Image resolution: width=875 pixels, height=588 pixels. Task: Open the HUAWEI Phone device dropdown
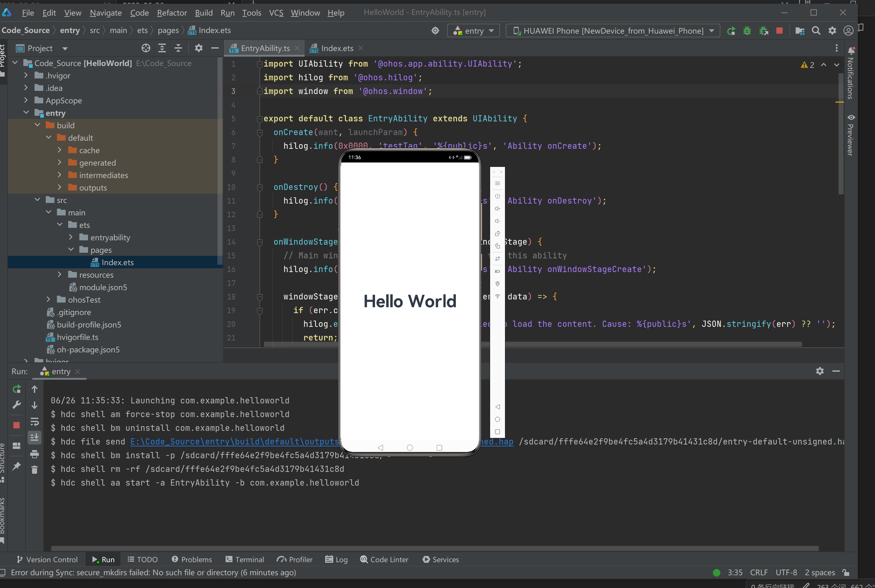click(613, 31)
